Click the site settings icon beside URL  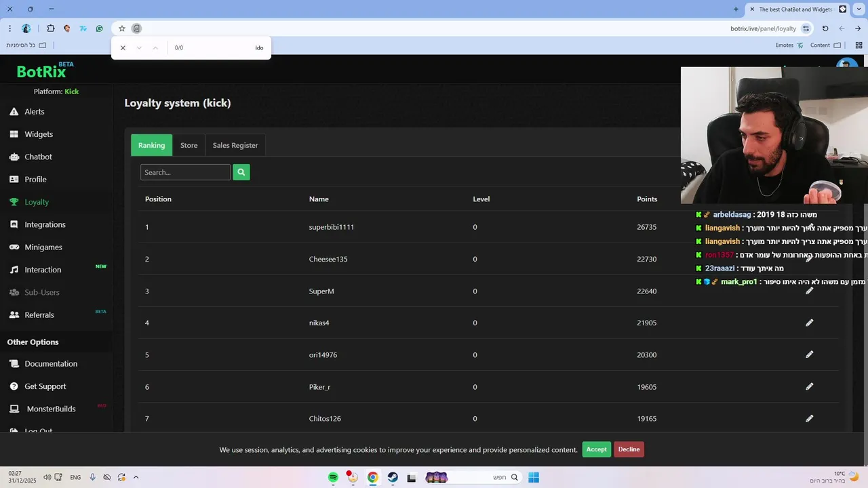click(806, 28)
